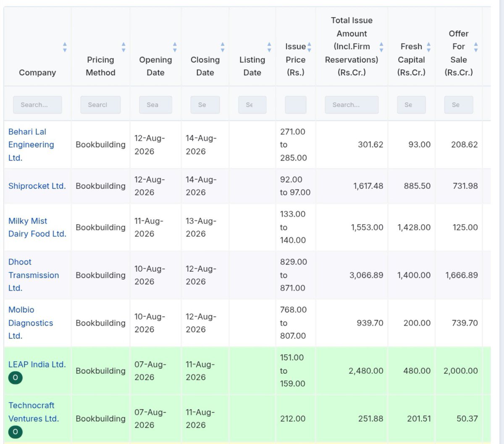
Task: Select Behari Lal total amount 301.62
Action: point(370,145)
